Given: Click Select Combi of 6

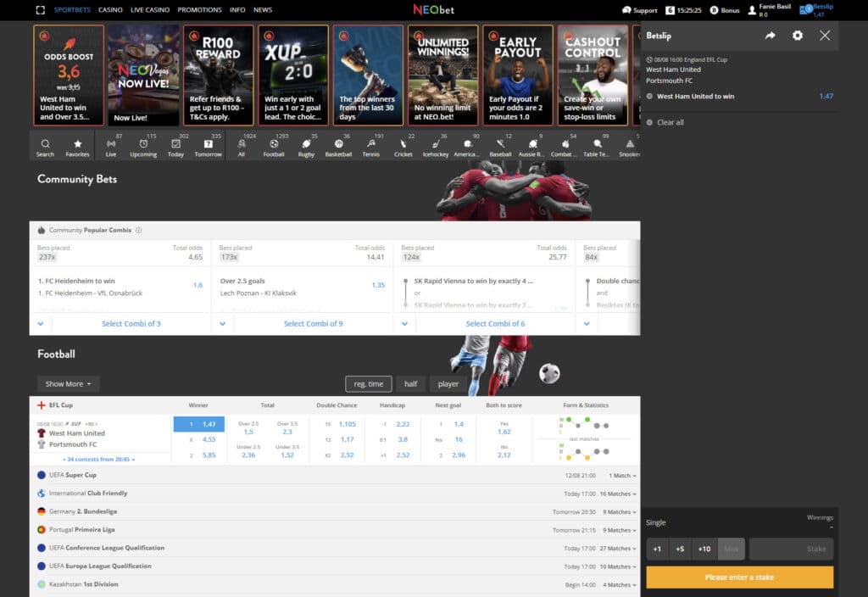Looking at the screenshot, I should 495,324.
